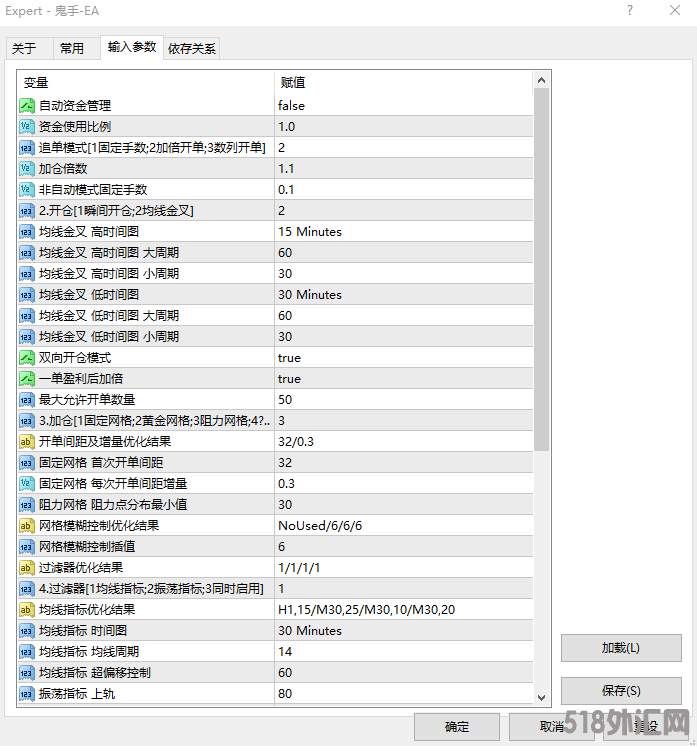Switch to the 常用 tab

(x=72, y=48)
